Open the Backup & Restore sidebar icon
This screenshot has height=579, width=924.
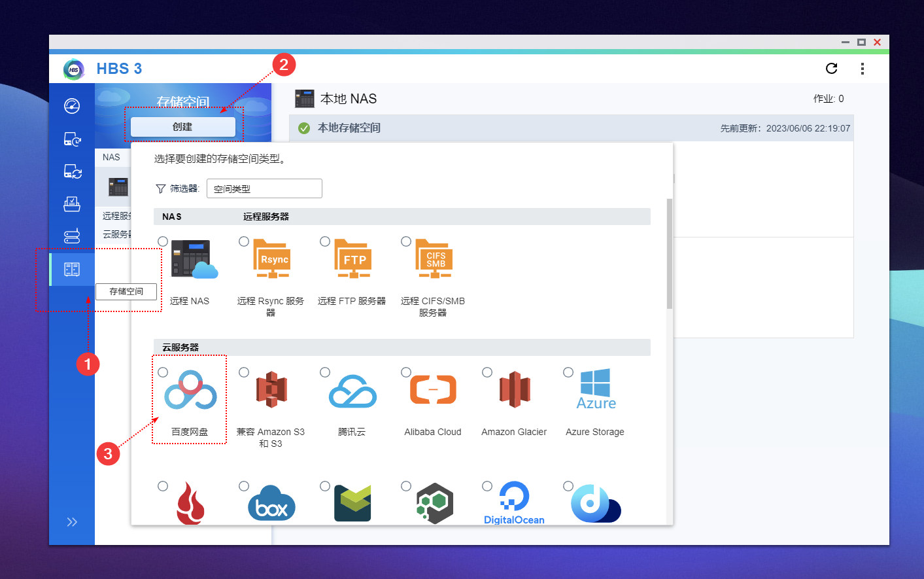pyautogui.click(x=72, y=139)
